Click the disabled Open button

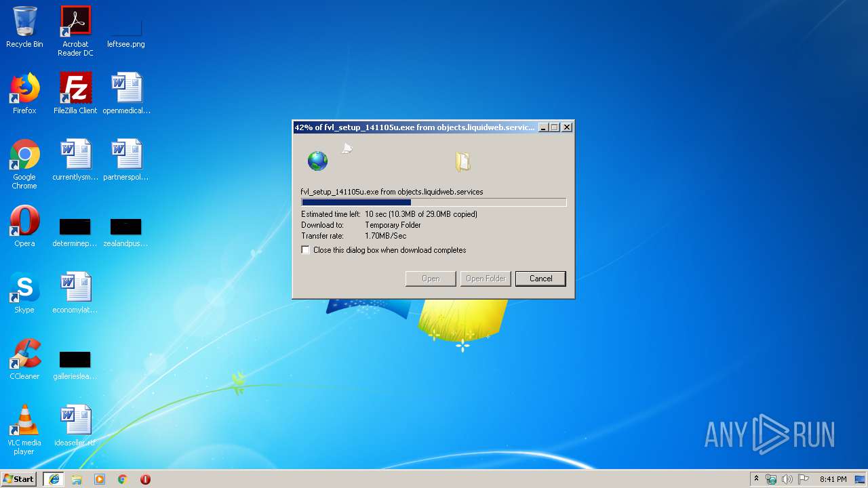[431, 279]
